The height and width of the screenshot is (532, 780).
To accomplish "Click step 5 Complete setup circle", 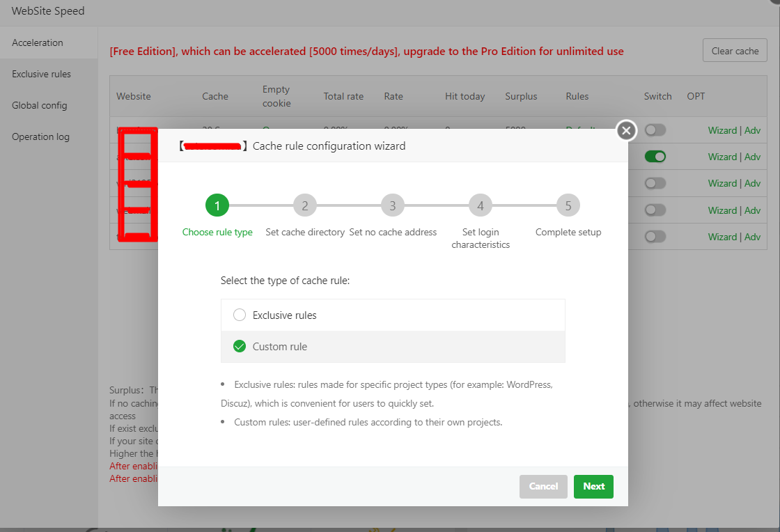I will [568, 205].
